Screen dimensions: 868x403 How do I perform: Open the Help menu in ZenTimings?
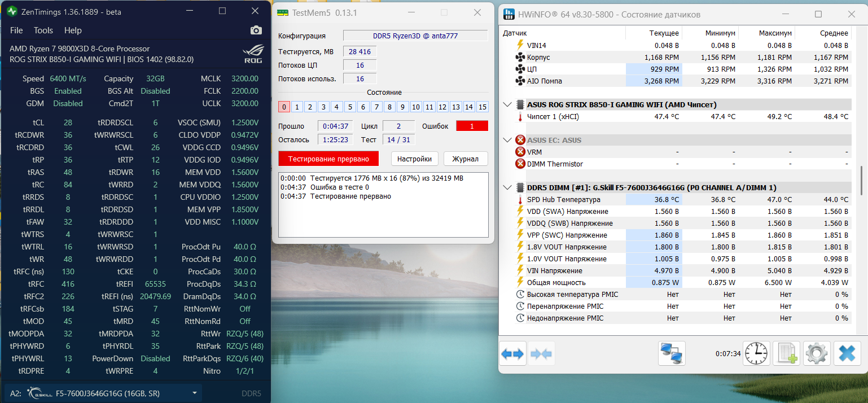[x=73, y=30]
